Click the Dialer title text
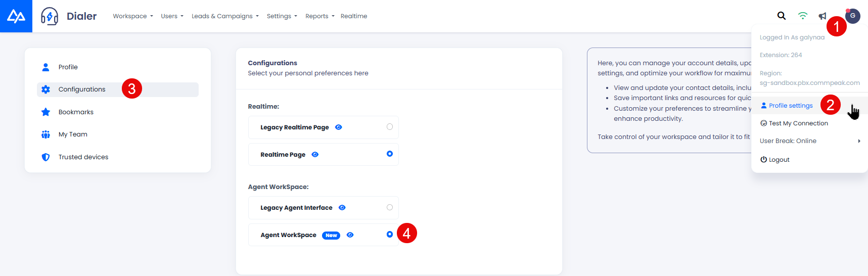This screenshot has height=276, width=868. [81, 16]
